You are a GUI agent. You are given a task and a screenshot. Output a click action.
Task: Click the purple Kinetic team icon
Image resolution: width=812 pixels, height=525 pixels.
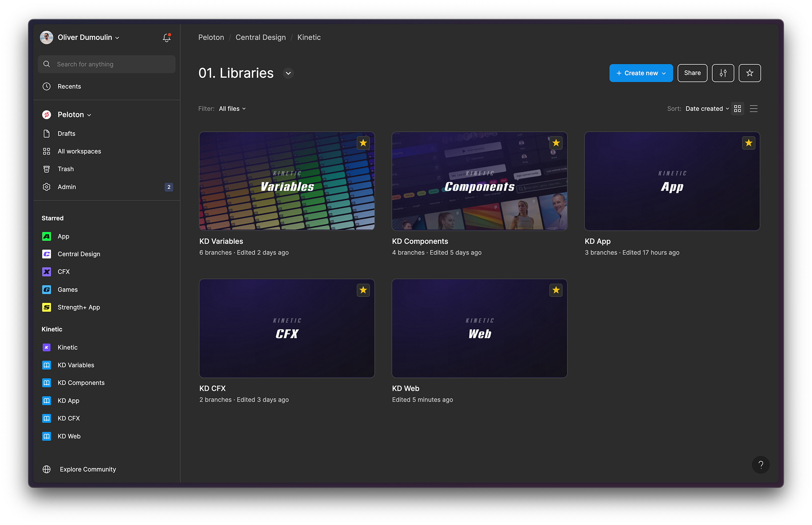[47, 347]
